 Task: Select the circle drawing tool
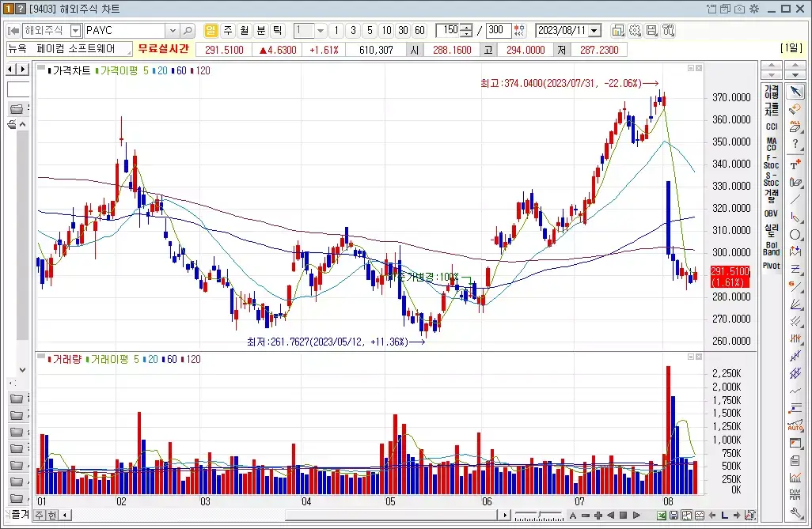[x=795, y=235]
